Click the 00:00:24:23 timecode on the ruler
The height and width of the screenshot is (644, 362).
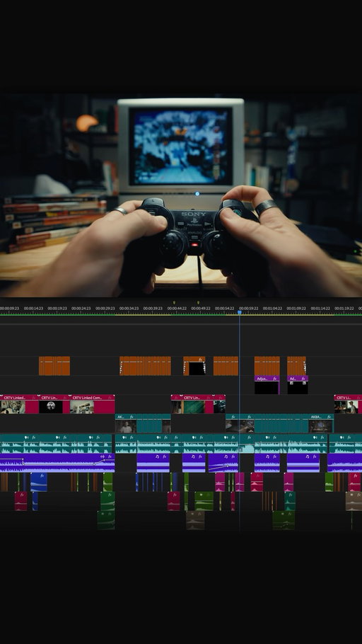click(81, 308)
